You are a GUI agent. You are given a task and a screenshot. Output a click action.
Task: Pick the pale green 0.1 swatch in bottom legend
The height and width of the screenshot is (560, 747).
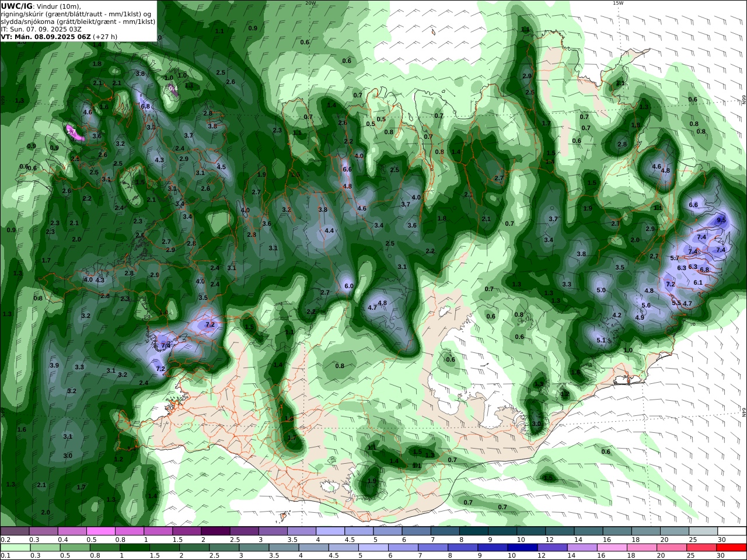(15, 548)
